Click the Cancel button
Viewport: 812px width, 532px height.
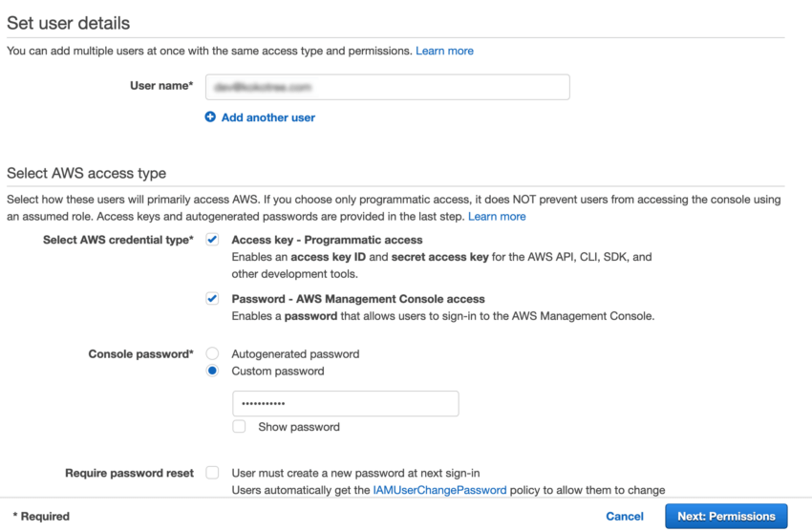[x=625, y=516]
